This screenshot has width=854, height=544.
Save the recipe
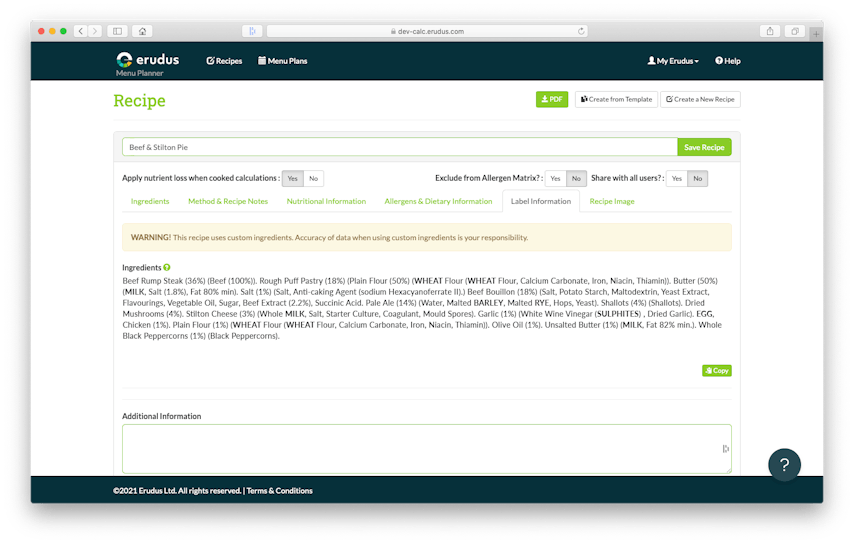[x=704, y=147]
